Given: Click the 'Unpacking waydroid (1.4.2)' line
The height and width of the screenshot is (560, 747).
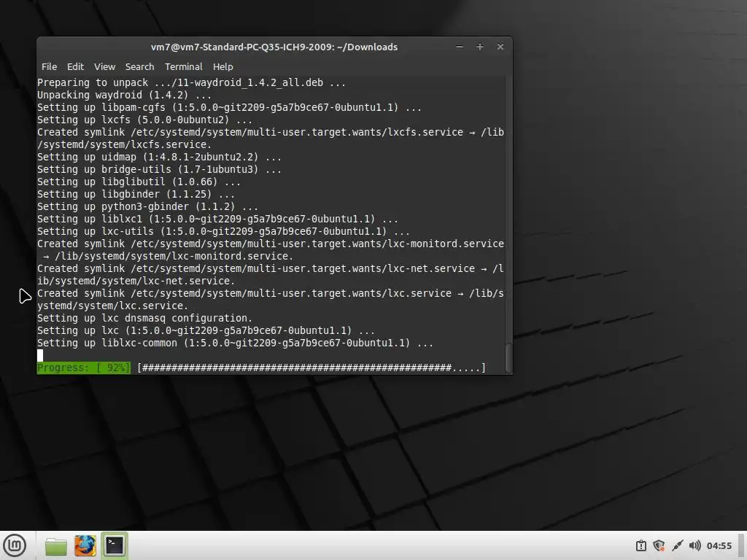Looking at the screenshot, I should [x=124, y=95].
